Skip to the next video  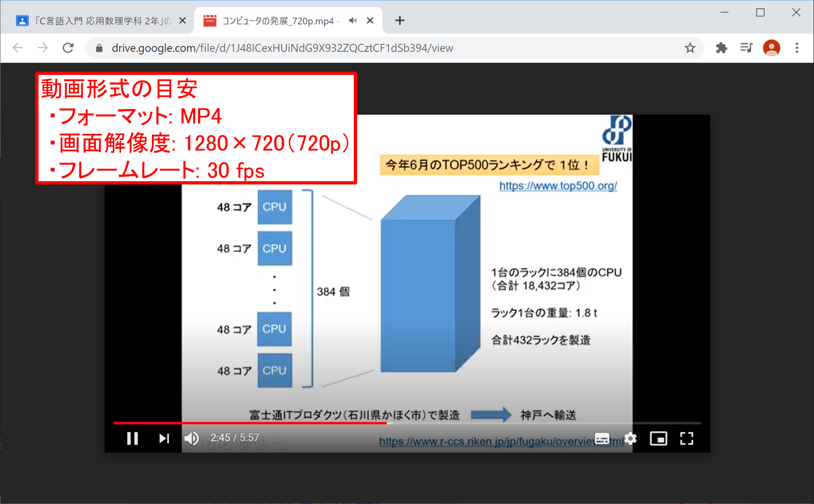tap(164, 438)
